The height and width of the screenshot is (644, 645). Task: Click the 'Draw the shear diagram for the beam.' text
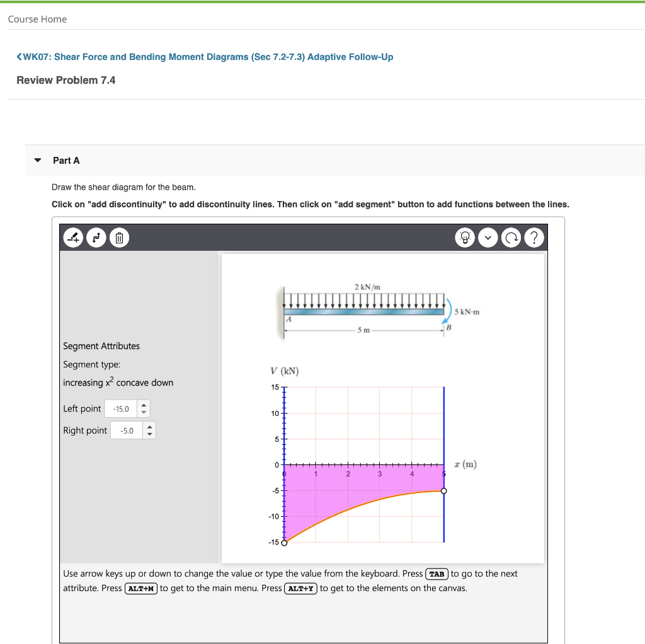[124, 187]
